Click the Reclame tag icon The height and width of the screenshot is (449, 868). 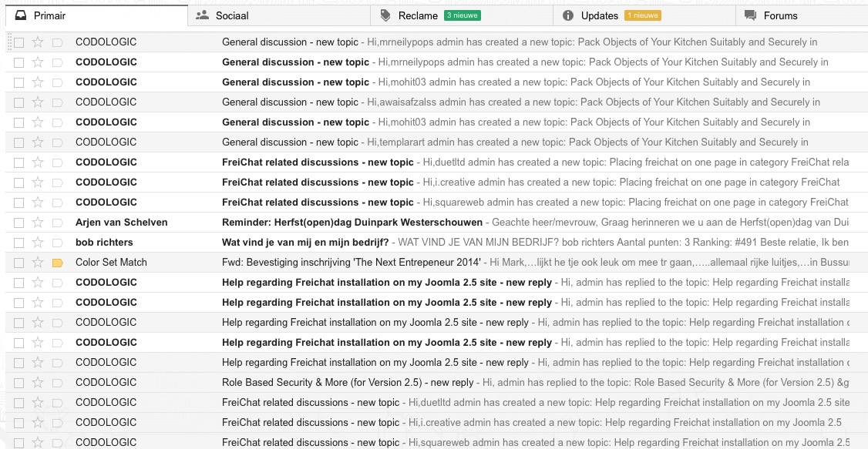[x=385, y=15]
